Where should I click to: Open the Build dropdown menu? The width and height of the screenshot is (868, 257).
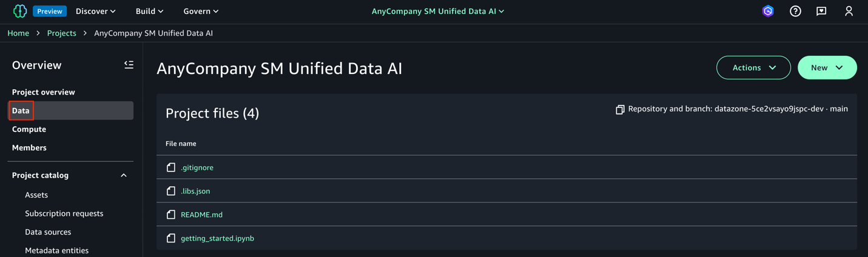[149, 11]
